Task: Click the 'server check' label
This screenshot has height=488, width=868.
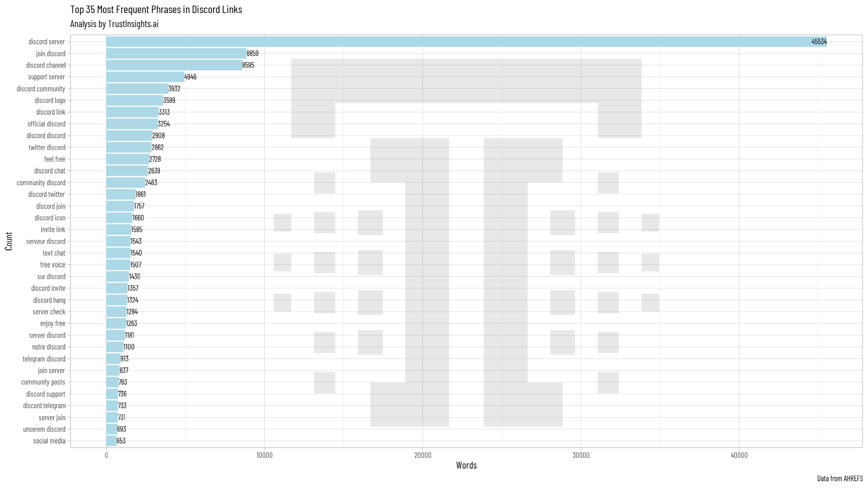Action: 49,312
